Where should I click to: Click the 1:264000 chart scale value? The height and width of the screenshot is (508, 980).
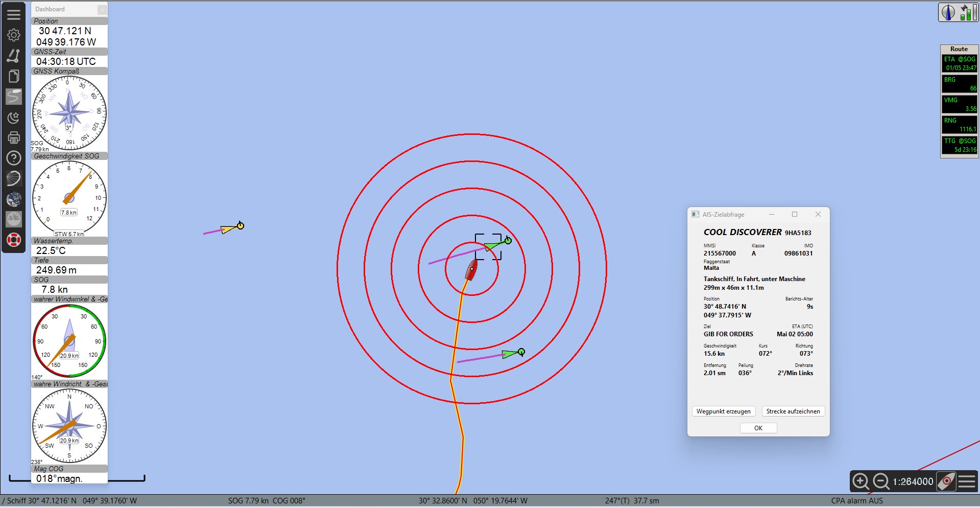(x=913, y=481)
